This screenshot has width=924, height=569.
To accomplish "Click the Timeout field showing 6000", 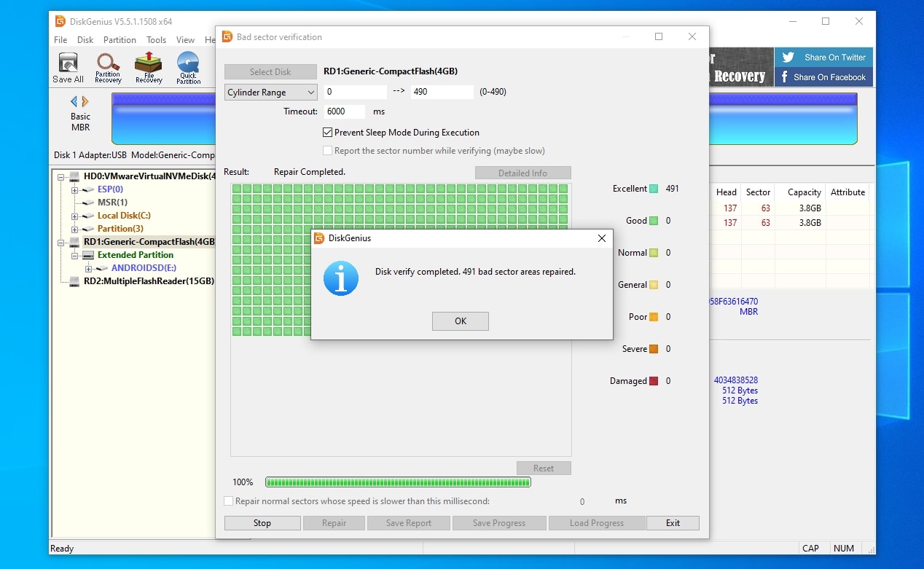I will coord(345,112).
